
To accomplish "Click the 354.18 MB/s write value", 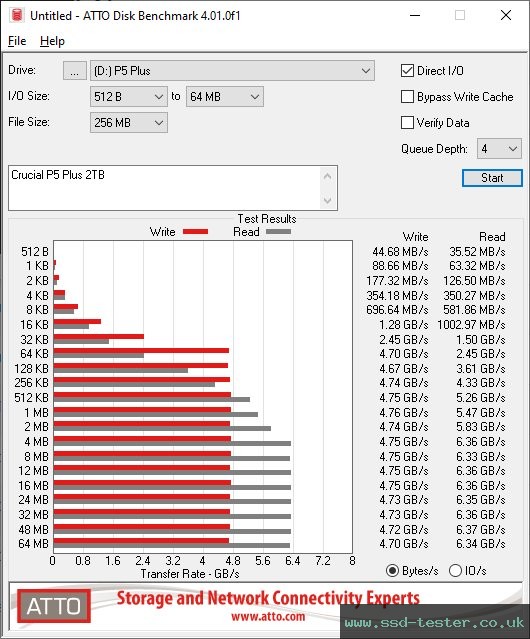I will click(397, 295).
